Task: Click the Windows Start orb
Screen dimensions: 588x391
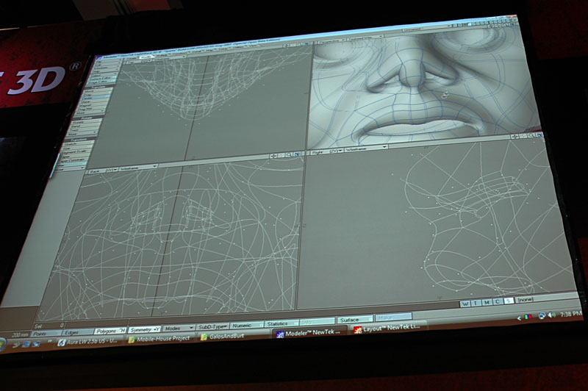Action: 3,345
